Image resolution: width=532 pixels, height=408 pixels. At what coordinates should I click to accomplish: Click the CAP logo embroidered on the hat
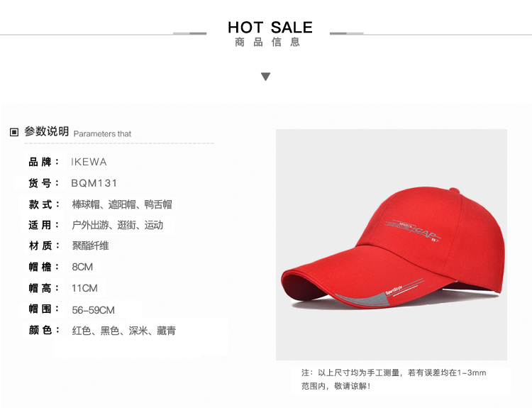click(x=414, y=231)
